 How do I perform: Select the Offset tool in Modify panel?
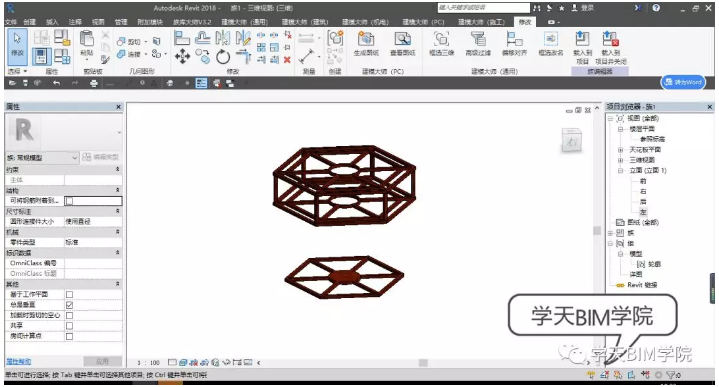[x=203, y=38]
